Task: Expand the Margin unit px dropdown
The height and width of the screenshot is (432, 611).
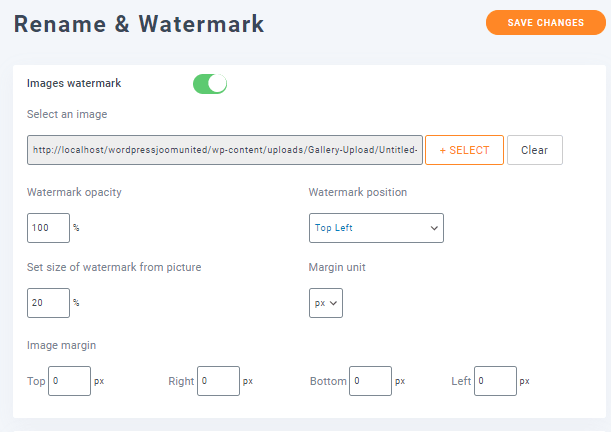Action: click(x=326, y=303)
